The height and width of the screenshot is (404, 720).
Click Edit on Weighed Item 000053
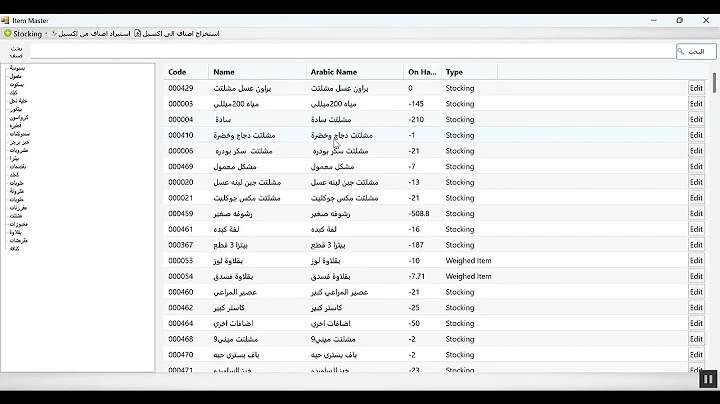point(696,260)
